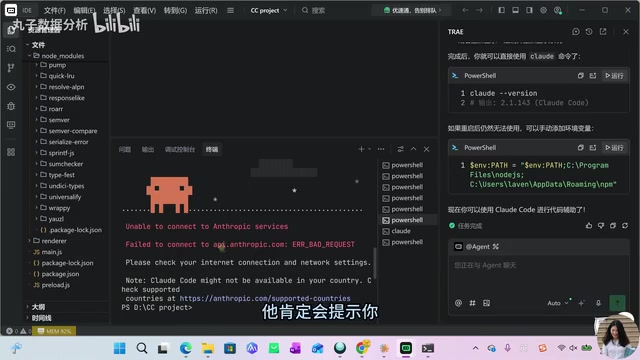Thumbs up the agent response
Viewport: 640px width, 360px height.
click(x=589, y=225)
